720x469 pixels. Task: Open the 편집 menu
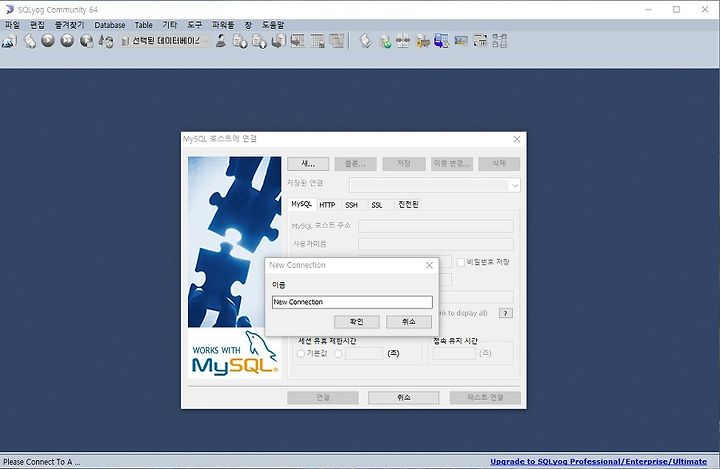[x=37, y=25]
